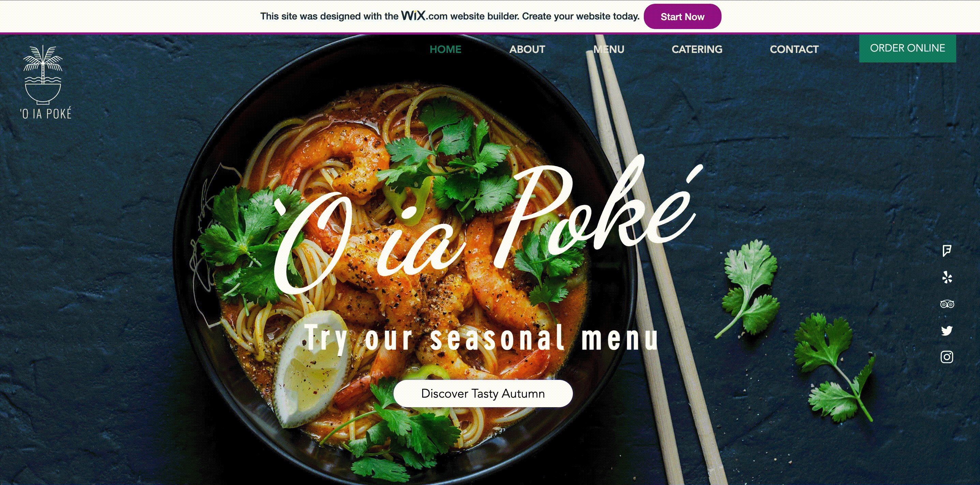Viewport: 980px width, 485px height.
Task: Click the ORDER ONLINE button
Action: pos(907,48)
